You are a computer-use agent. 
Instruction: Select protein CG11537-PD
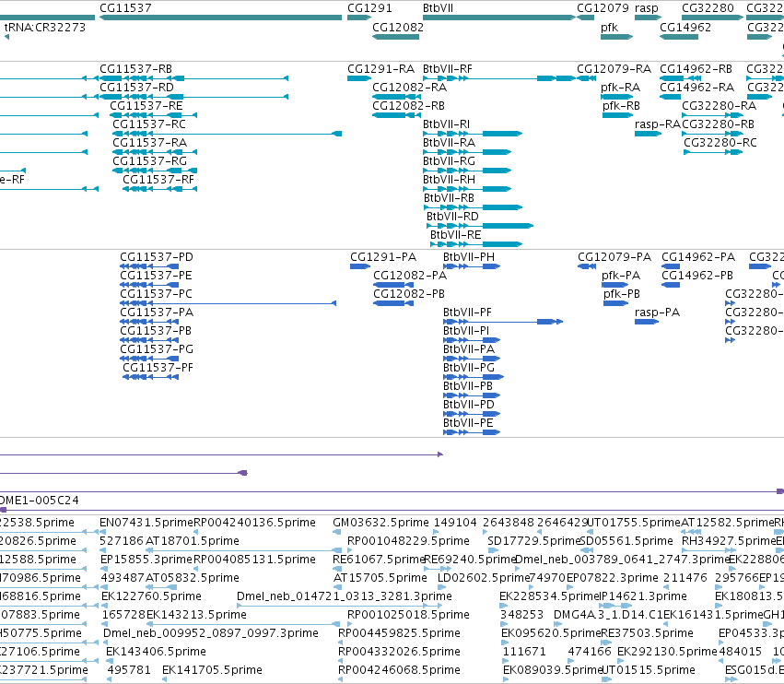point(157,257)
